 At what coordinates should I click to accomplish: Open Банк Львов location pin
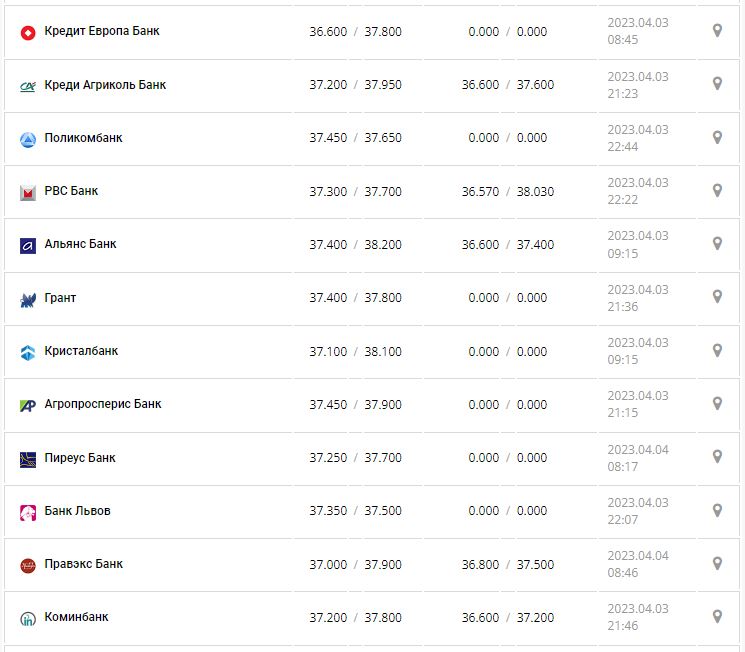[x=717, y=510]
